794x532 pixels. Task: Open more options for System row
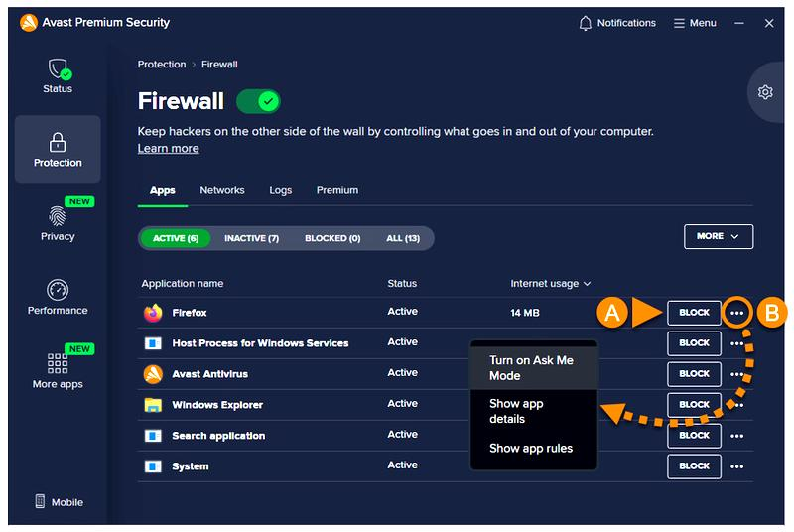point(736,466)
